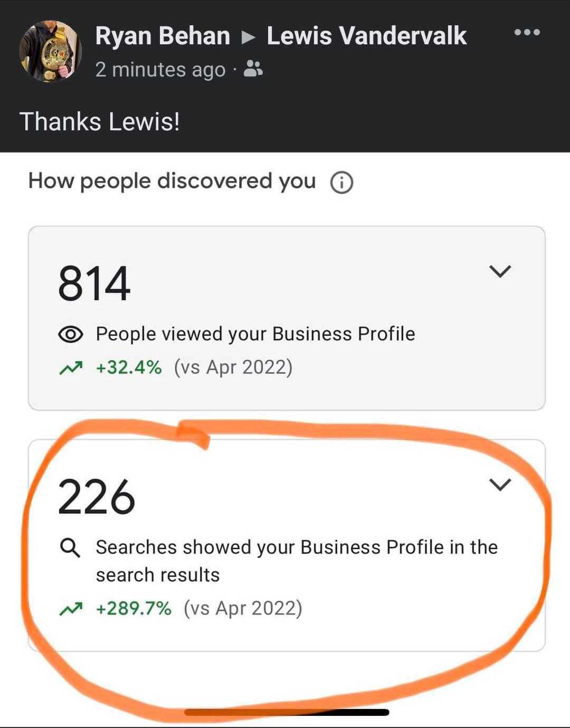Click the "2 minutes ago" timestamp
The height and width of the screenshot is (728, 570).
(160, 70)
